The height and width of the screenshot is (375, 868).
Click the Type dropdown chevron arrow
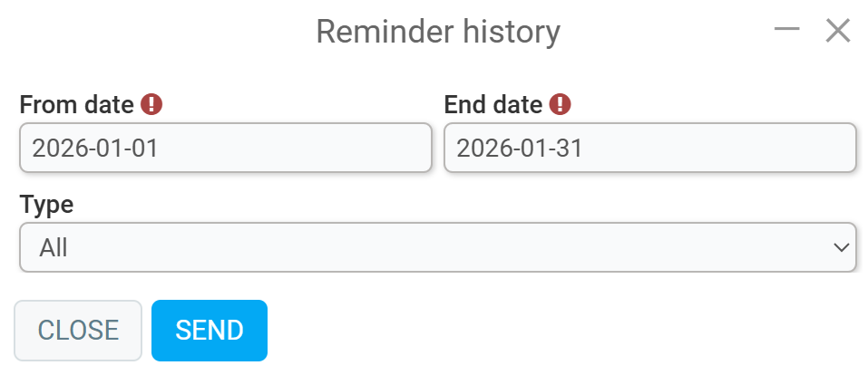(841, 247)
